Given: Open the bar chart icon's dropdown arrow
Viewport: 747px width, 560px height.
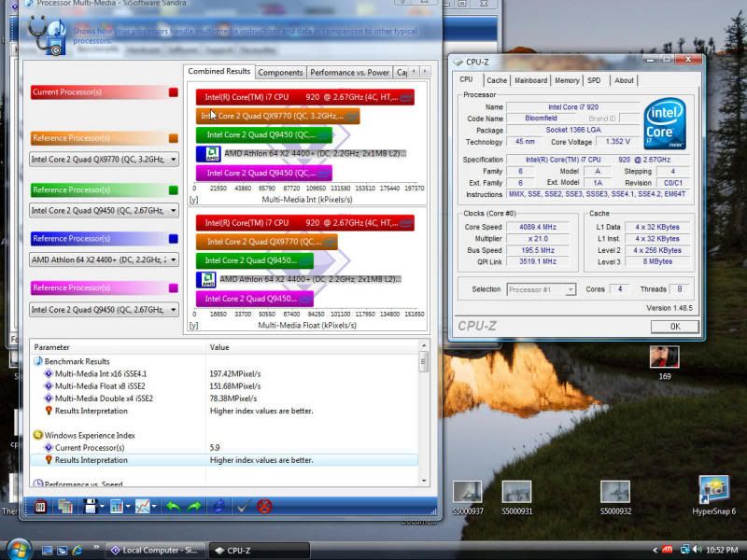Looking at the screenshot, I should (128, 507).
